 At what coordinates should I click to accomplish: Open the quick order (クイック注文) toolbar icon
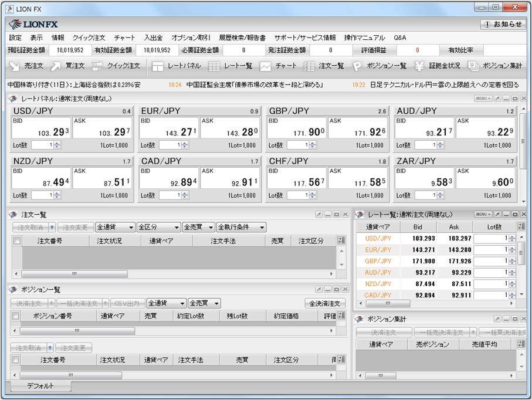[97, 66]
